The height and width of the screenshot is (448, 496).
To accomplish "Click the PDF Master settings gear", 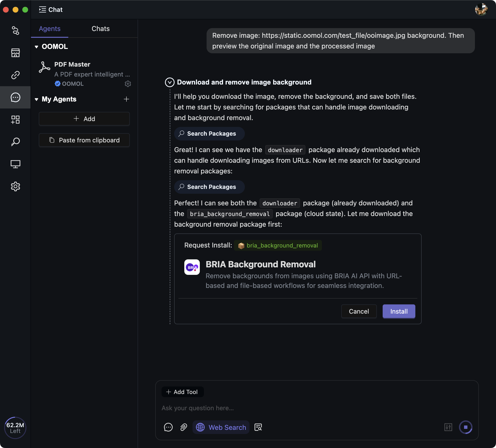I will 128,84.
